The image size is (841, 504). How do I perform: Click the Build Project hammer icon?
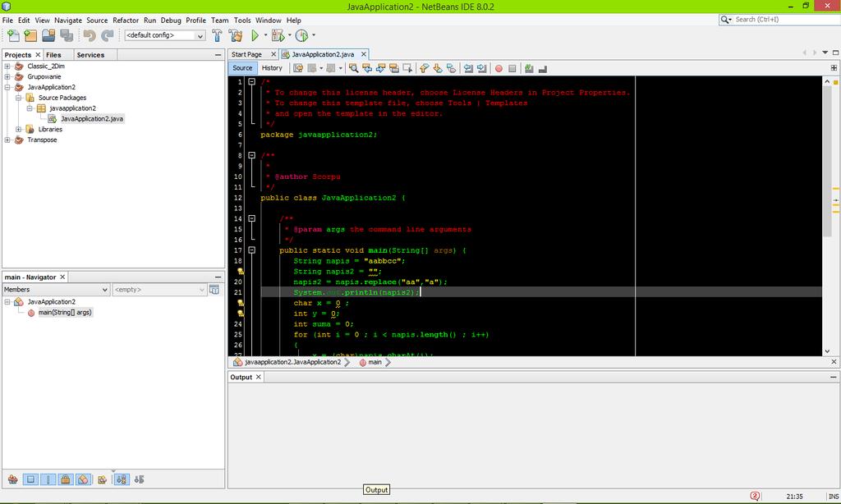coord(217,35)
